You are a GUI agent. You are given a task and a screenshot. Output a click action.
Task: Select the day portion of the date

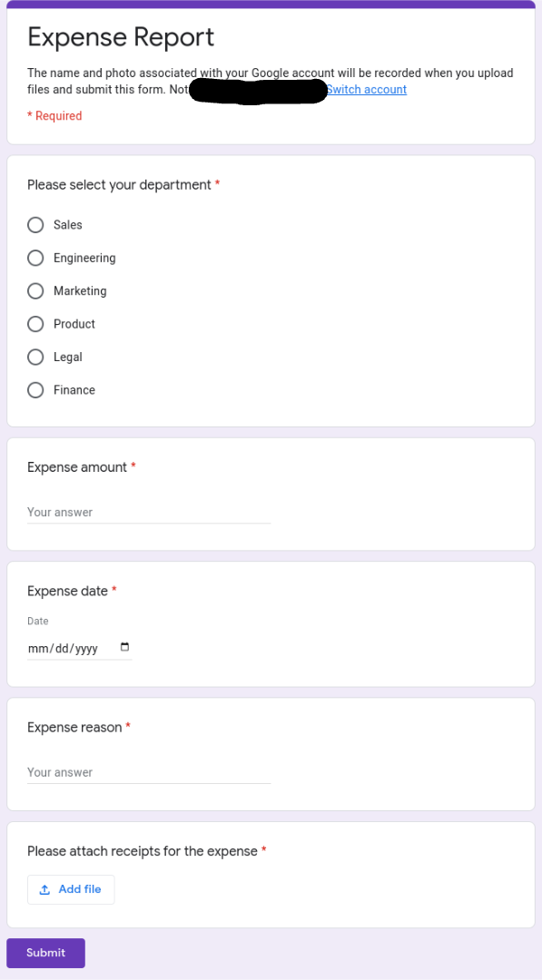(63, 649)
